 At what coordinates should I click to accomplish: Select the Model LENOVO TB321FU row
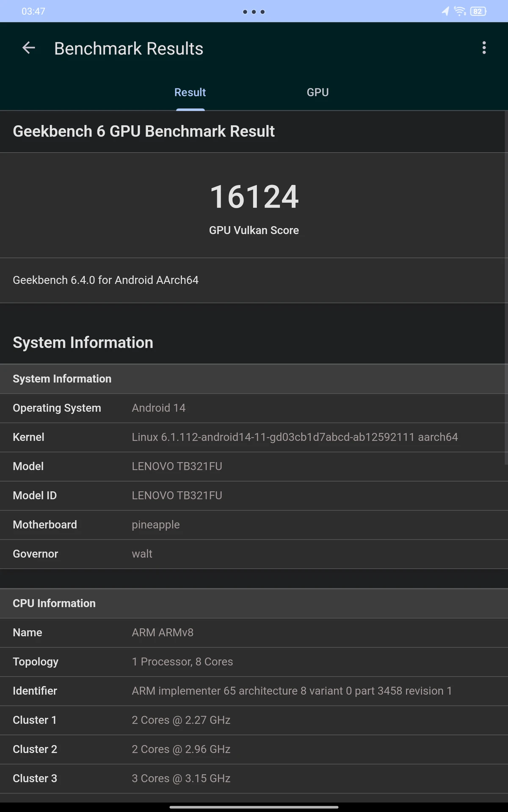(254, 466)
